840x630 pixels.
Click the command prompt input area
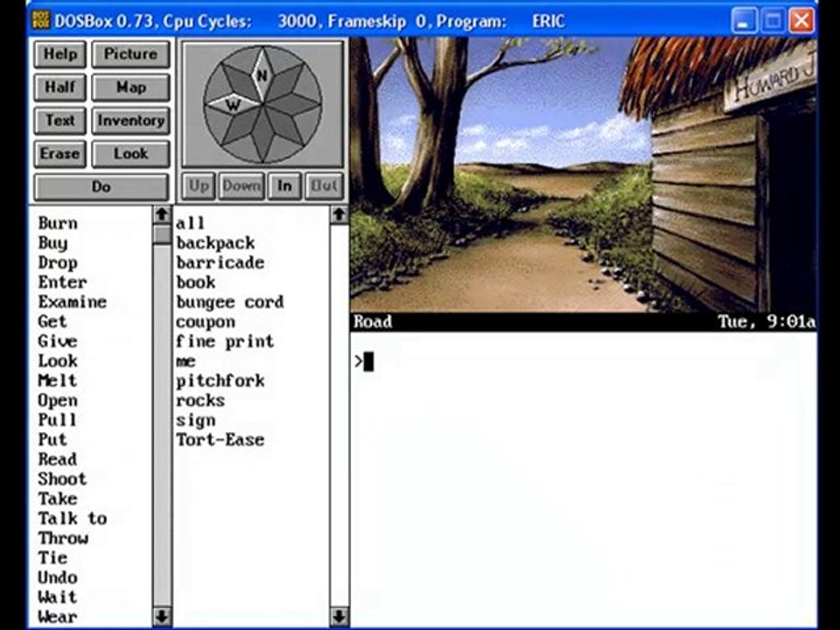(584, 361)
